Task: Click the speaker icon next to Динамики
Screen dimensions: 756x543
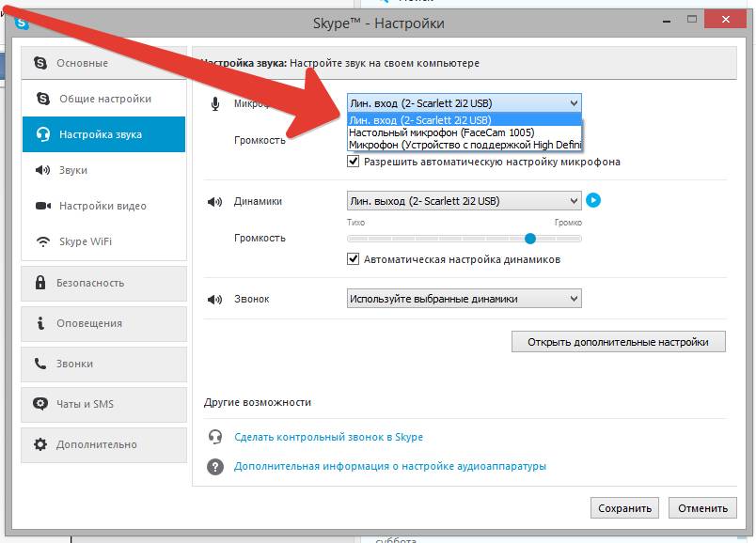Action: coord(214,201)
